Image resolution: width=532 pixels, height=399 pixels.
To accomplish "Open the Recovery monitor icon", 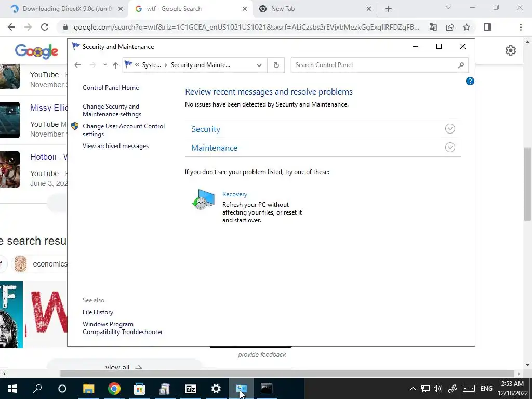I will click(203, 200).
